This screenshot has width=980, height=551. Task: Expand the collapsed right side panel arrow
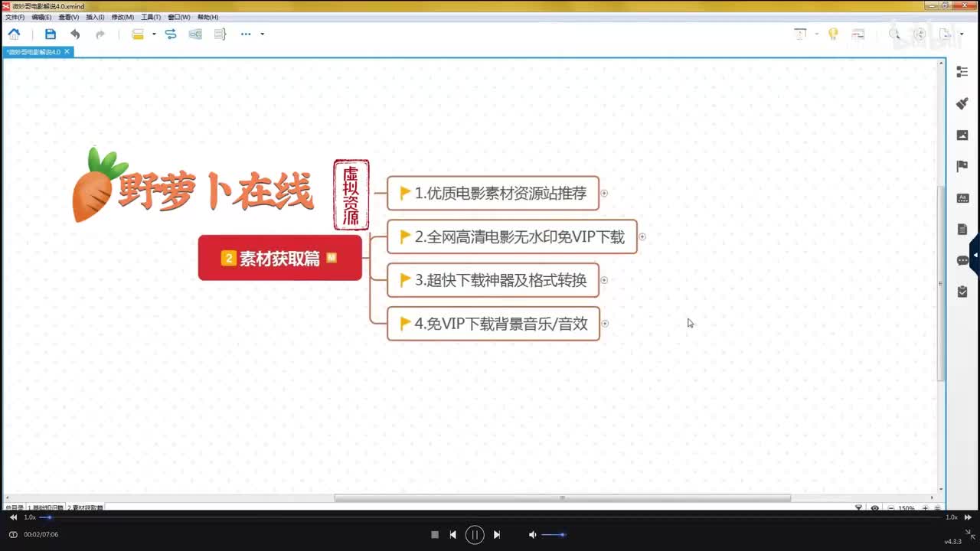click(x=975, y=255)
